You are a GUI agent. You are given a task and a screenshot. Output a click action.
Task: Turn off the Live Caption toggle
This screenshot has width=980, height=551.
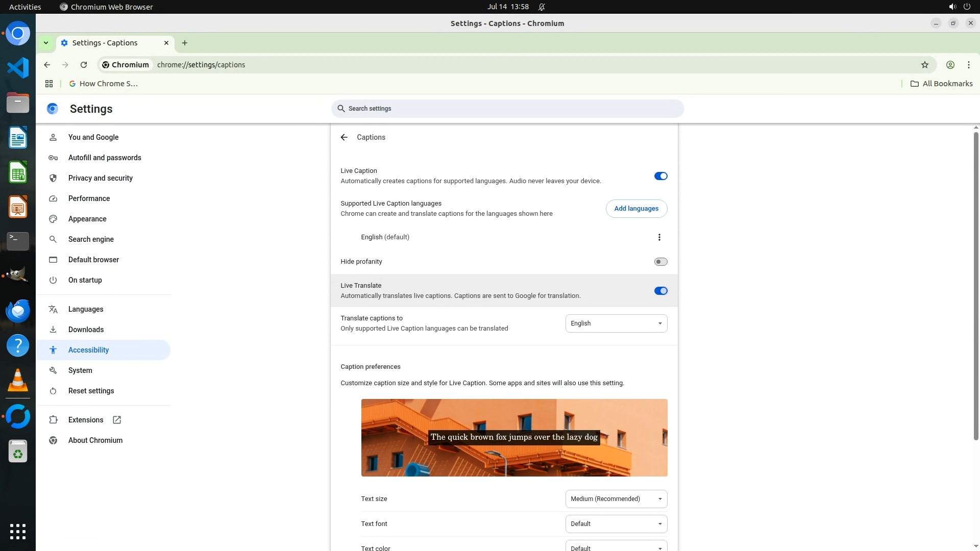pyautogui.click(x=660, y=176)
